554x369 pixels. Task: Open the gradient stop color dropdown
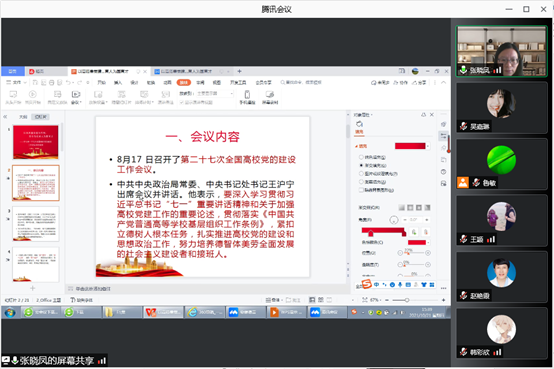[428, 242]
